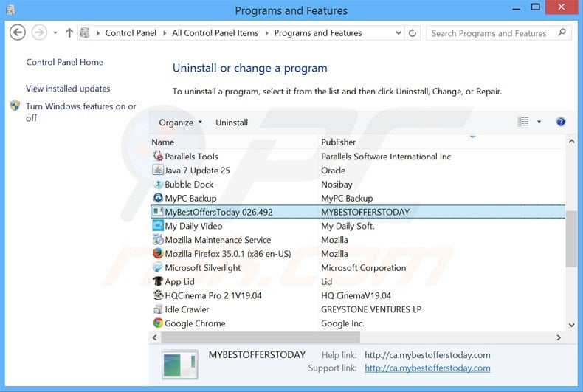Click the Control Panel icon in address bar
The width and height of the screenshot is (583, 392).
[x=84, y=32]
